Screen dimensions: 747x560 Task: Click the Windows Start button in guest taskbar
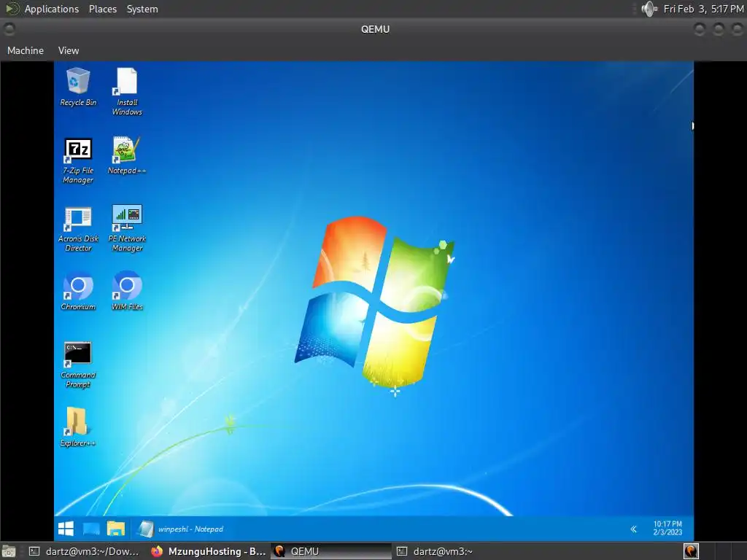[x=66, y=529]
